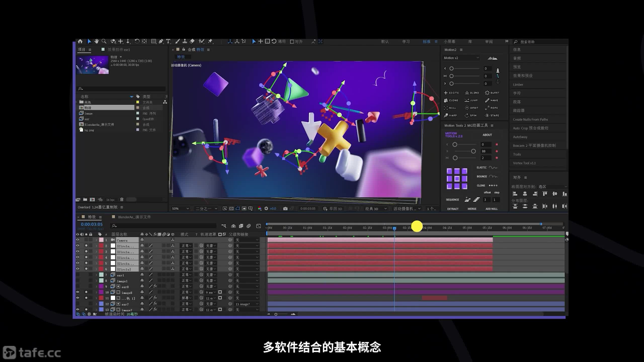Open the 效果和预设 panel
Image resolution: width=644 pixels, height=362 pixels.
pos(523,76)
